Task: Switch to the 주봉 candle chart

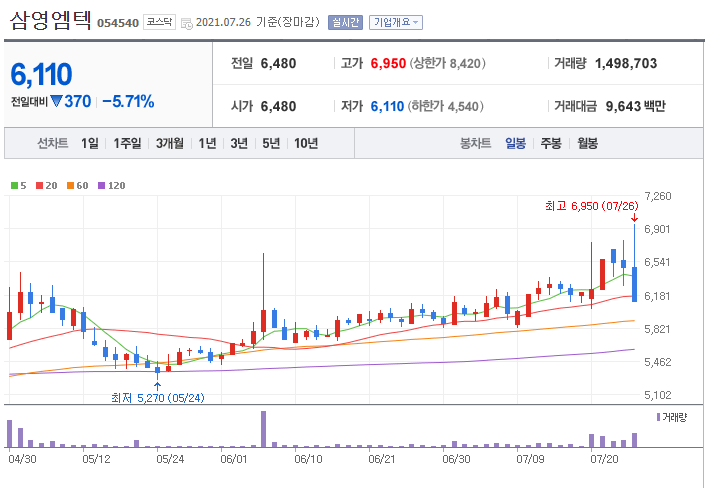Action: [551, 143]
